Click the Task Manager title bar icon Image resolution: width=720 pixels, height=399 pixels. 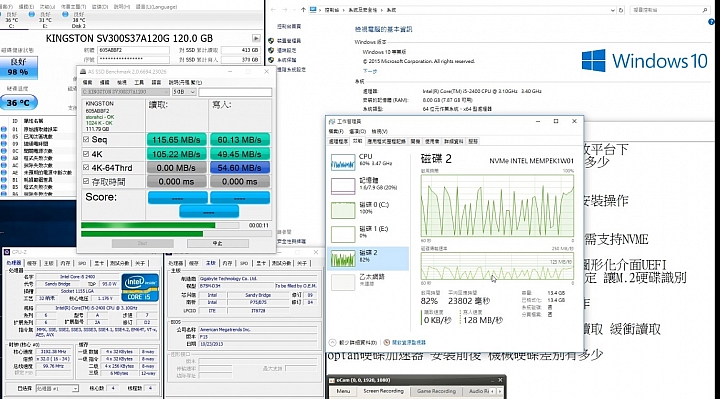[332, 121]
